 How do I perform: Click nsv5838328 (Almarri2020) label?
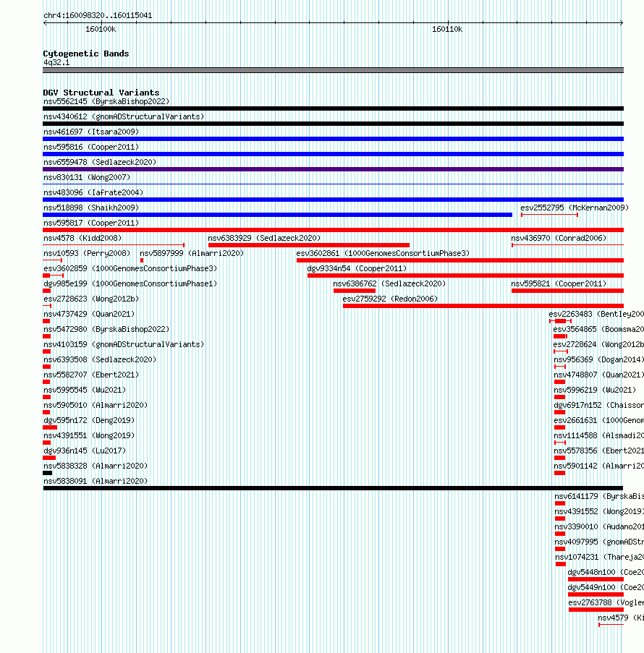pyautogui.click(x=96, y=466)
